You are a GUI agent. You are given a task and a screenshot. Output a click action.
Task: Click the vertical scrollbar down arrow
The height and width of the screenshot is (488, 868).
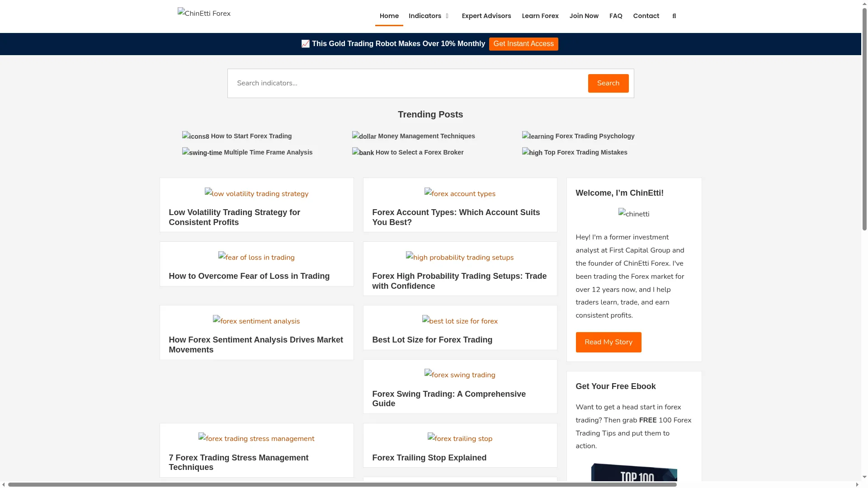coord(864,477)
